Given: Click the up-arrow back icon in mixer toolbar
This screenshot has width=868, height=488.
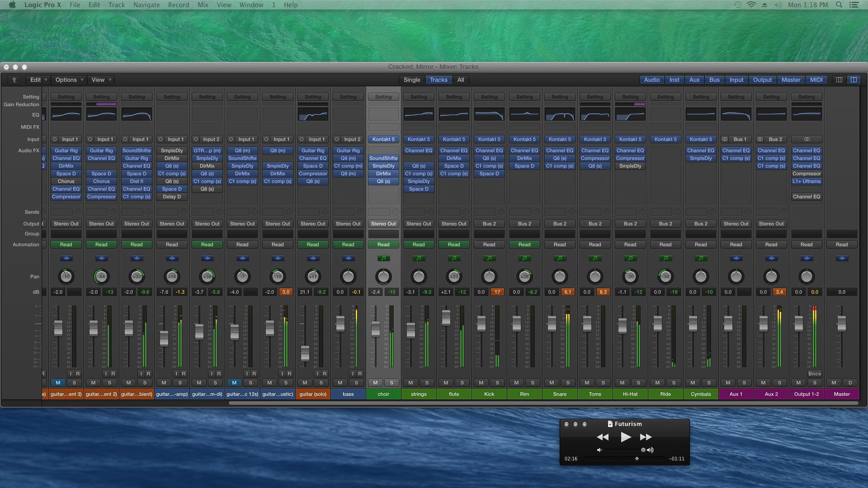Looking at the screenshot, I should [x=14, y=80].
